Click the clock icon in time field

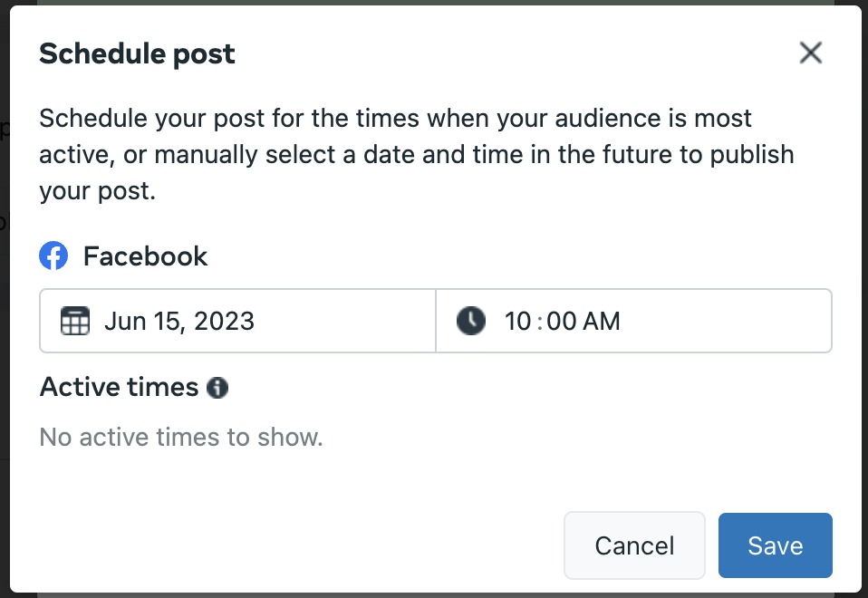point(470,321)
